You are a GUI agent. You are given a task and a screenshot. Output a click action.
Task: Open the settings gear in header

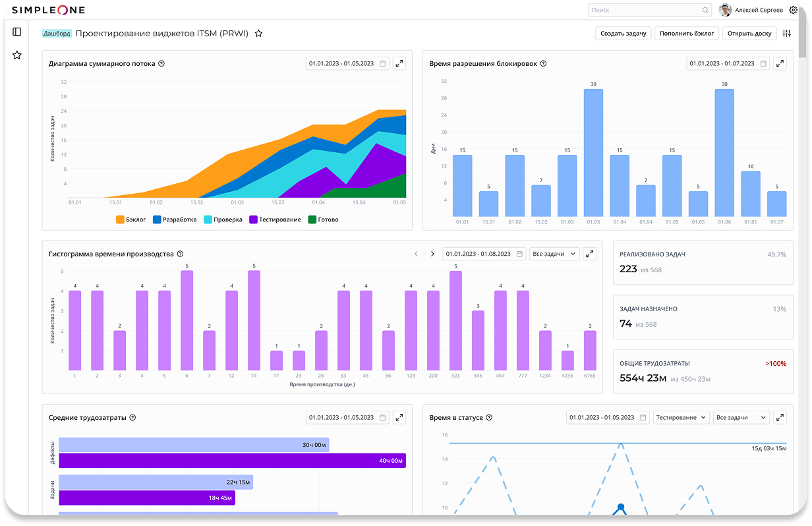[x=793, y=10]
